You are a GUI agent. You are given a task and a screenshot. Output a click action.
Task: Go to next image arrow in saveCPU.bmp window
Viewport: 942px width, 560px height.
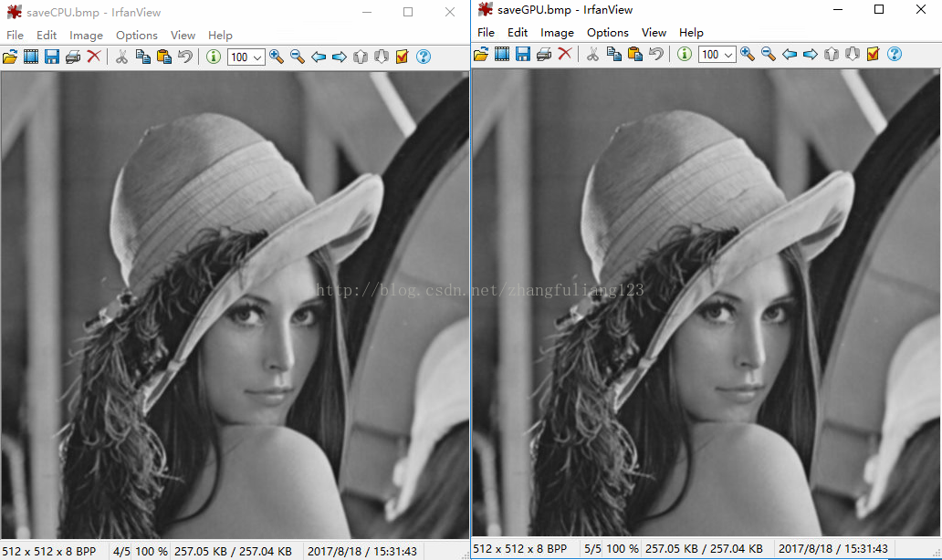click(340, 57)
